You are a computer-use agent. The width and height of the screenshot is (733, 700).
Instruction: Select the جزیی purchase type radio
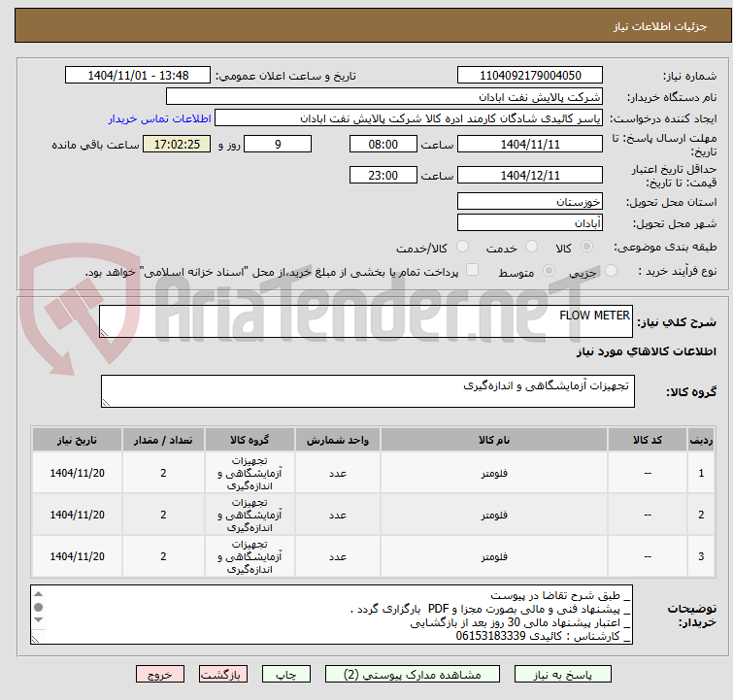[x=611, y=271]
